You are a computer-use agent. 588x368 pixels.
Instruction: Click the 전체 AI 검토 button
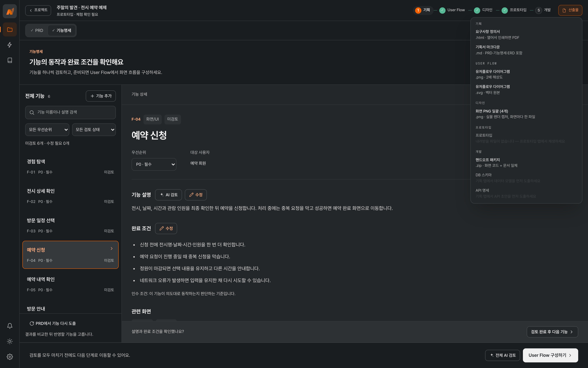point(502,355)
